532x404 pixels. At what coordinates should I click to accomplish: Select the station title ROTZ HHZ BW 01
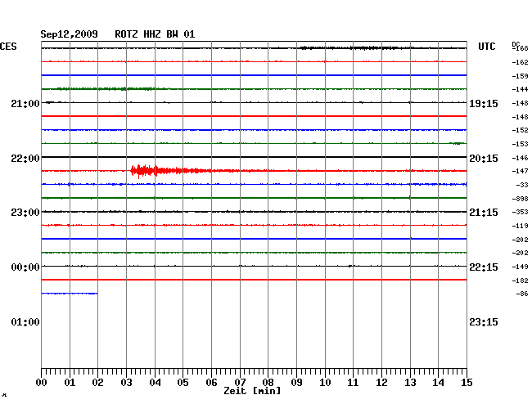[155, 34]
